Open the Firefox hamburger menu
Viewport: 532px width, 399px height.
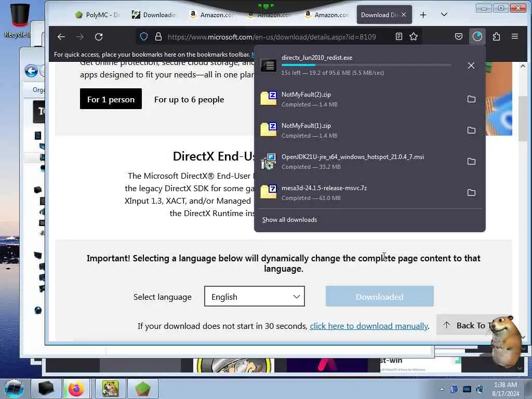pos(515,36)
